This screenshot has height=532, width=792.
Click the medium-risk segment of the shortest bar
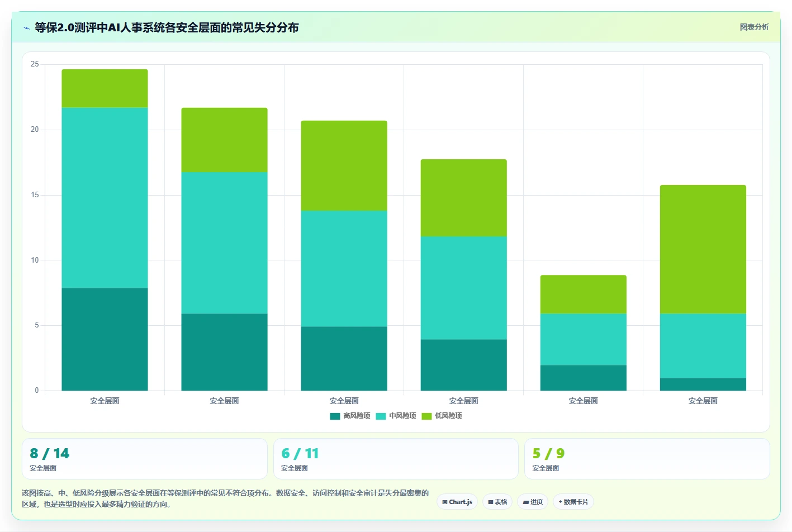[x=584, y=340]
